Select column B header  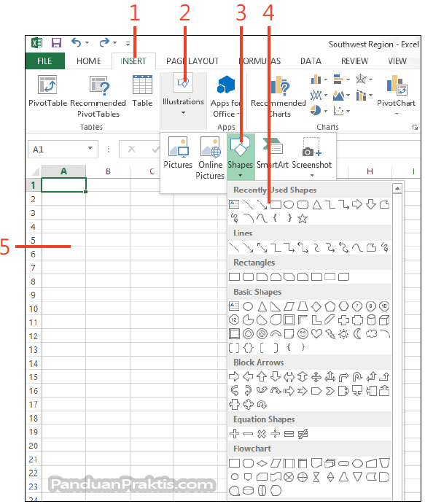pos(108,171)
